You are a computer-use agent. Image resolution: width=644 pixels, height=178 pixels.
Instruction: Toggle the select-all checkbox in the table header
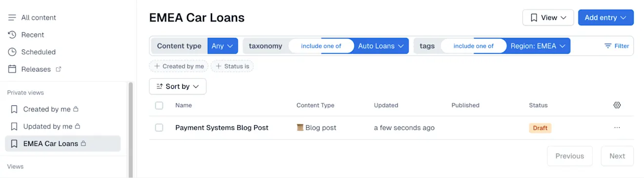pyautogui.click(x=159, y=105)
